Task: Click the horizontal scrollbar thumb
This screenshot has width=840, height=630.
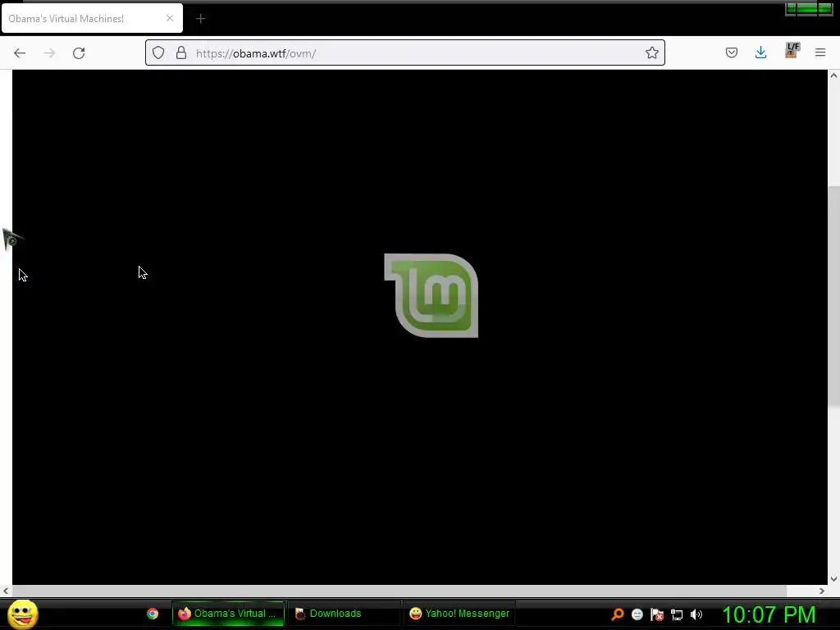Action: [399, 591]
